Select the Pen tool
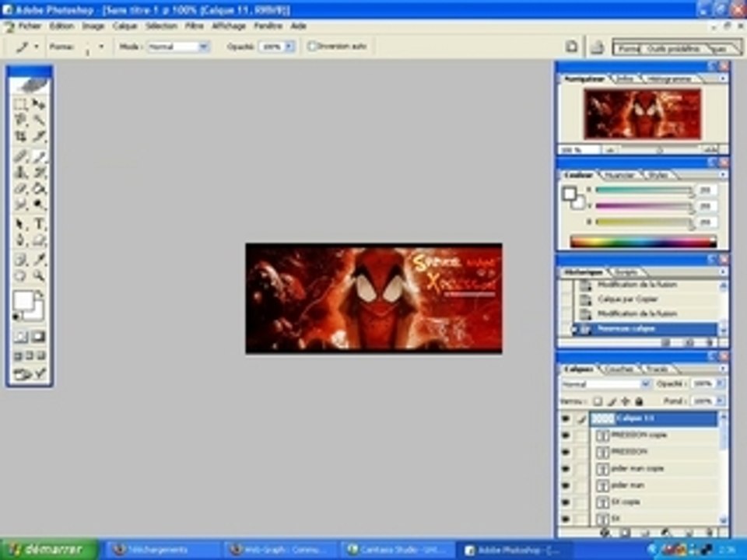747x560 pixels. click(20, 240)
